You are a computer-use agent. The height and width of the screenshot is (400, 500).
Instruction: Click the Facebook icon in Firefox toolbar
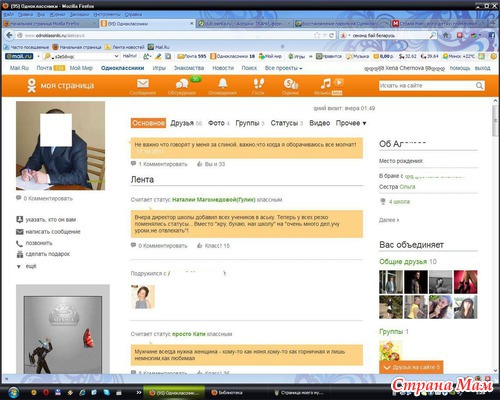[492, 35]
